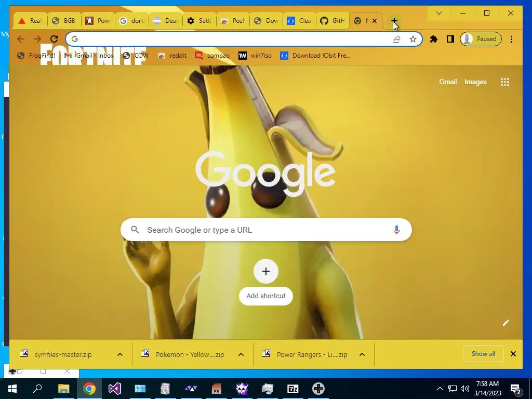Image resolution: width=532 pixels, height=399 pixels.
Task: Click the Images link on the page
Action: [475, 82]
